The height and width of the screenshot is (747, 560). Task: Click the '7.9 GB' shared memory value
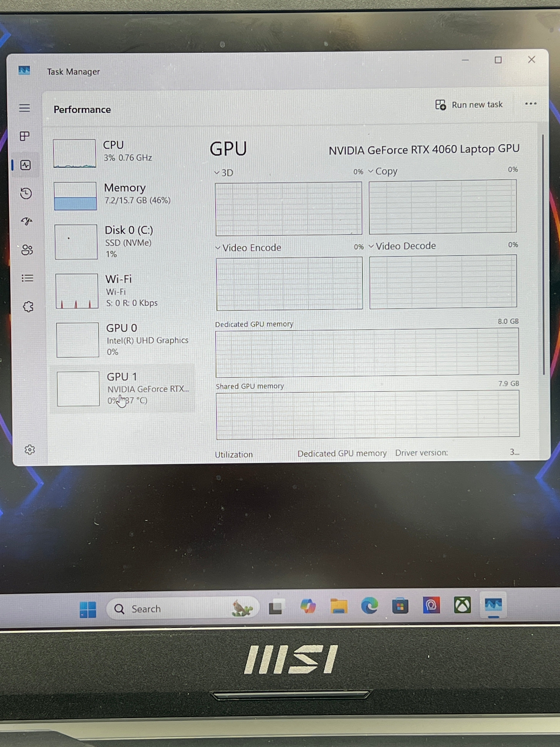pos(509,383)
